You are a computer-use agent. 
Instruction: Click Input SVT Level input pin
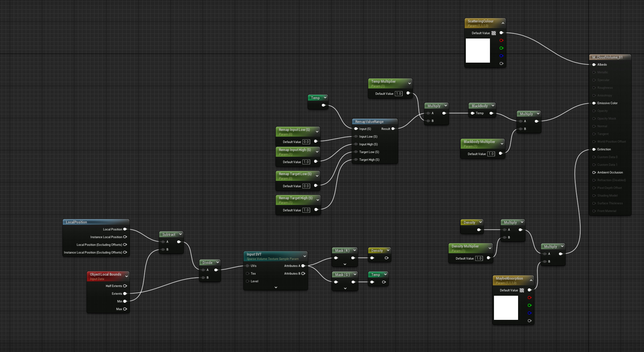tap(247, 281)
